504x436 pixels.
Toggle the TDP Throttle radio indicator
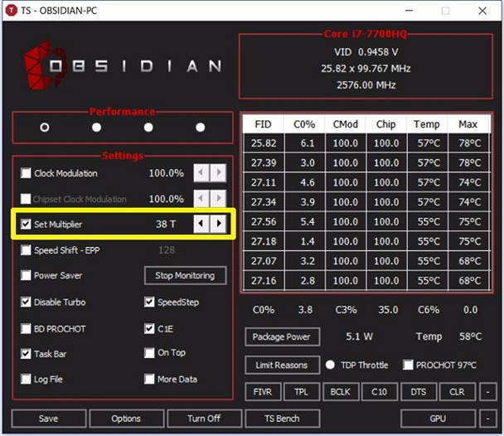click(330, 365)
